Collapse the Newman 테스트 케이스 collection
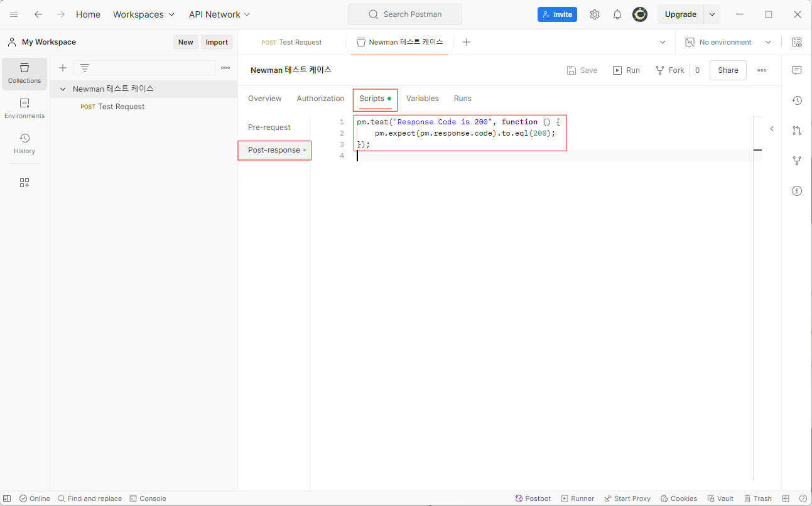This screenshot has height=506, width=812. [63, 89]
